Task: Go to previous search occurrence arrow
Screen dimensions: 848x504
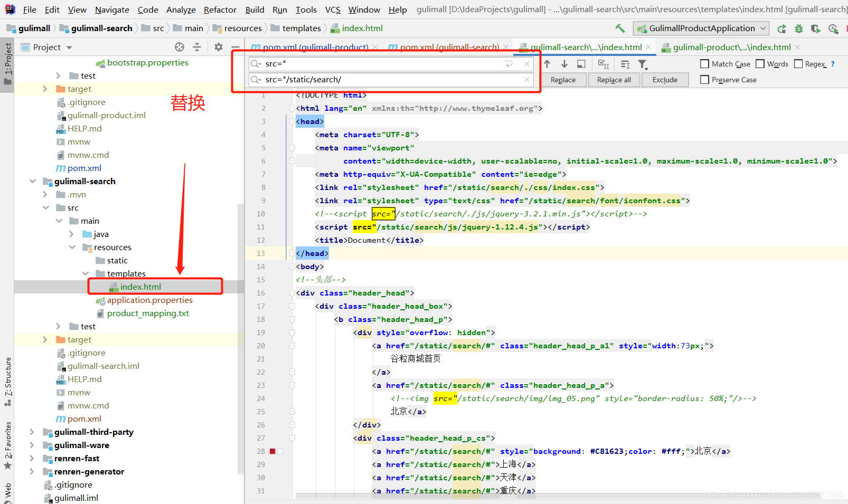Action: point(547,64)
